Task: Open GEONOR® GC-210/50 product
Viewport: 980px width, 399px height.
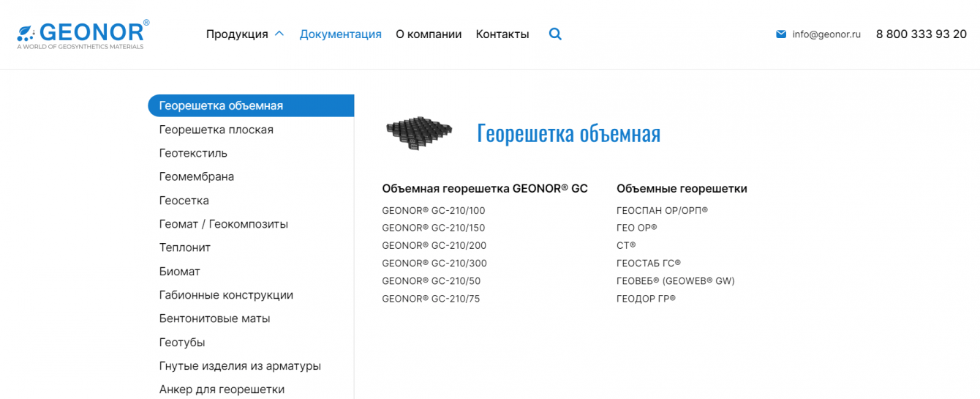Action: click(431, 280)
